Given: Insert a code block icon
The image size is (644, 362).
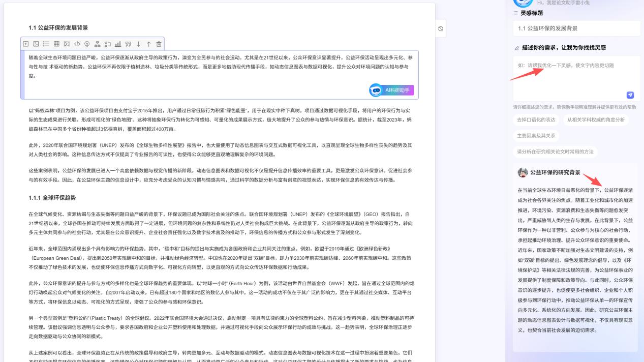Looking at the screenshot, I should coord(77,44).
